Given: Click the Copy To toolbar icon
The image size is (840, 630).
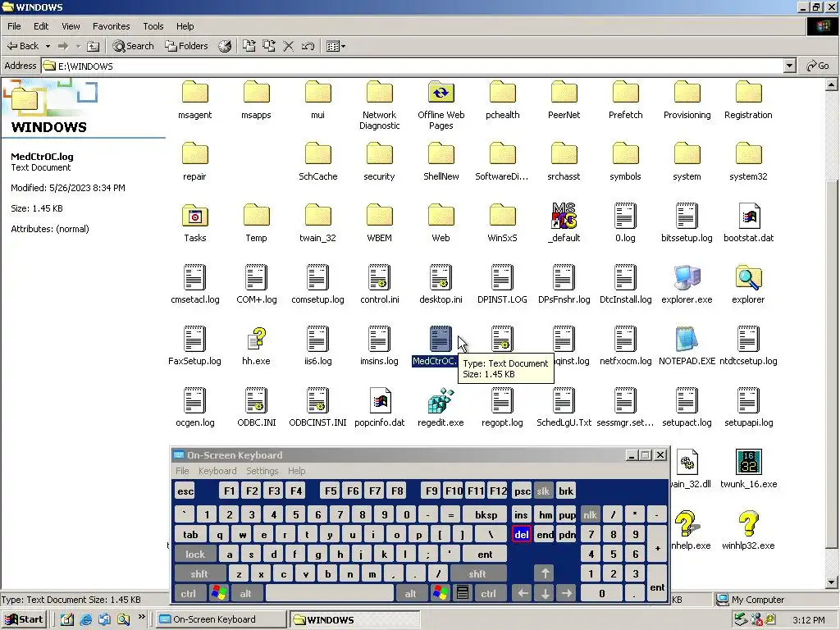Looking at the screenshot, I should point(268,46).
